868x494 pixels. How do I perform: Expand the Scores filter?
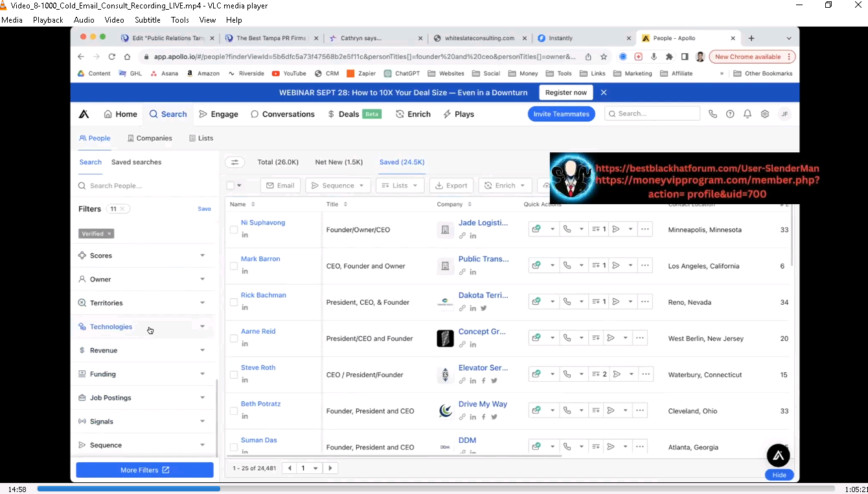click(x=143, y=255)
